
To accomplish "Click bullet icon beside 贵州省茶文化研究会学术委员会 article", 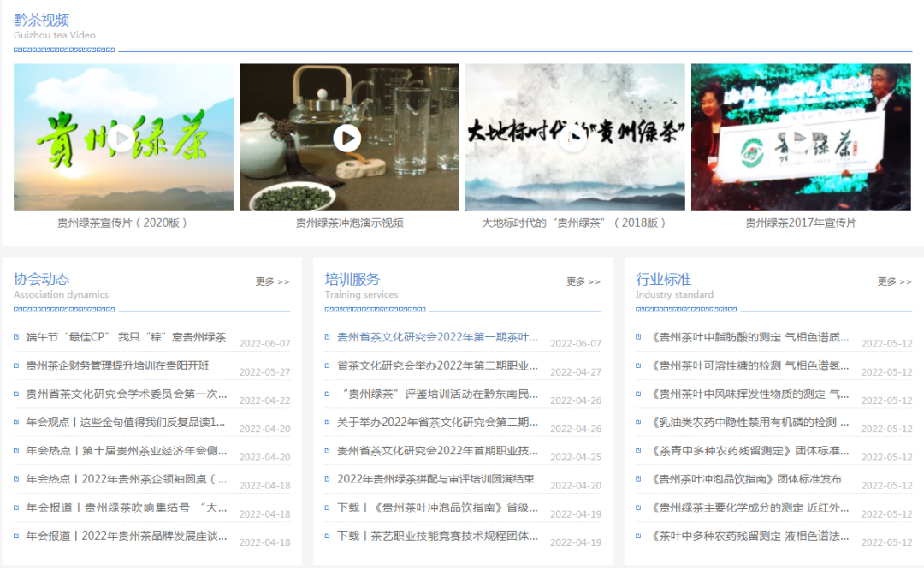I will coord(16,393).
